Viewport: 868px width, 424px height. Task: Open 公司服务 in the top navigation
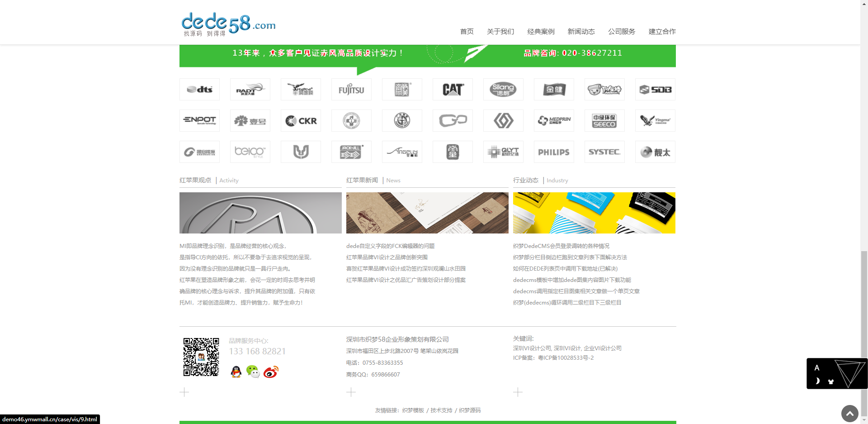pos(622,32)
